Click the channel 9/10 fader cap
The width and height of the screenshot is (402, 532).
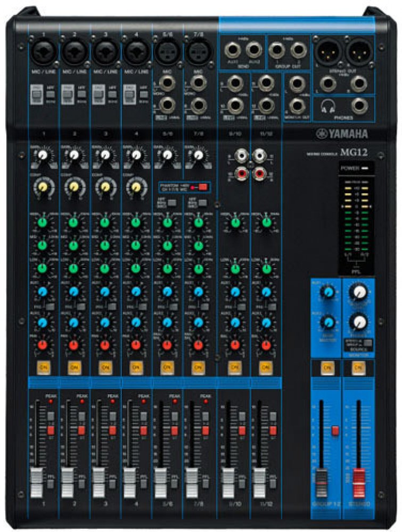(228, 475)
